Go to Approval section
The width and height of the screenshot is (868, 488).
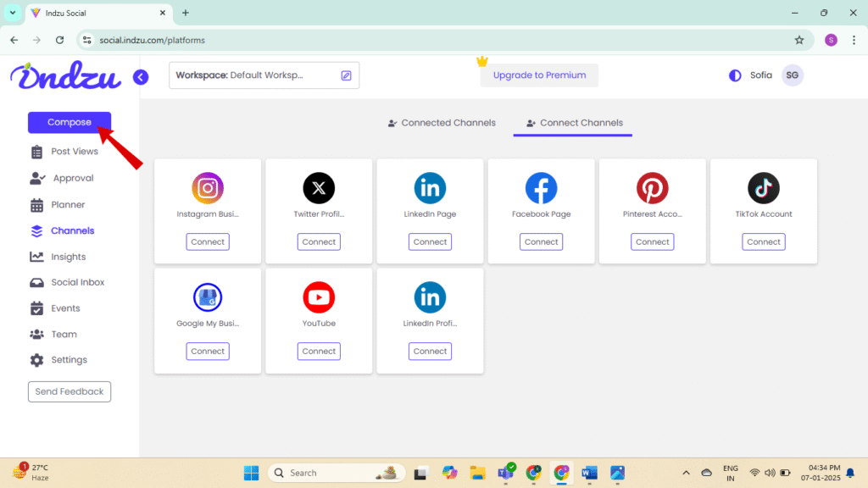[x=62, y=178]
